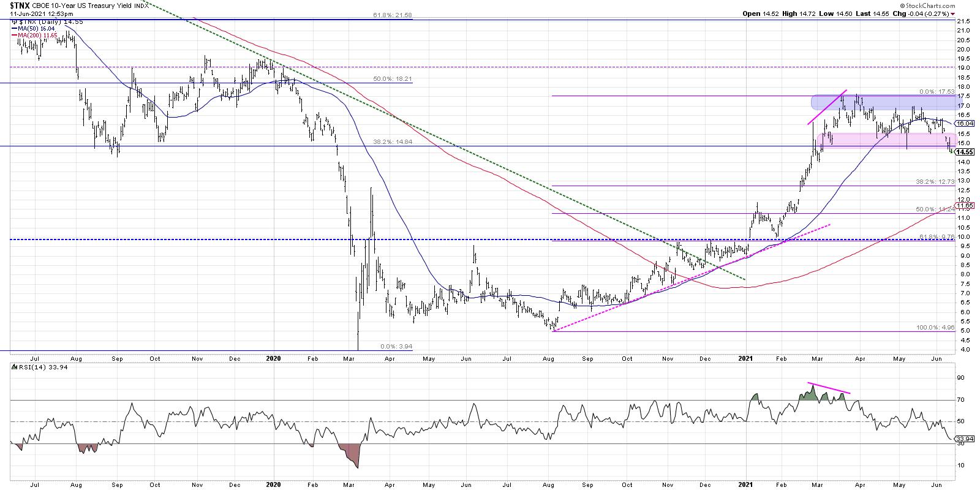Click the RSI(14) legend marker icon
This screenshot has width=980, height=490.
[x=13, y=367]
